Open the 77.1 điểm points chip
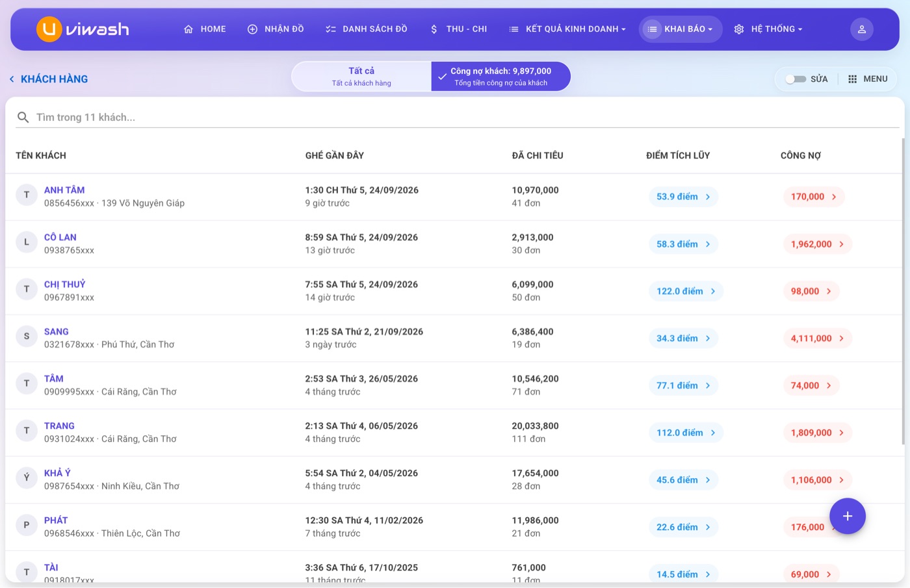The height and width of the screenshot is (588, 910). pos(683,385)
